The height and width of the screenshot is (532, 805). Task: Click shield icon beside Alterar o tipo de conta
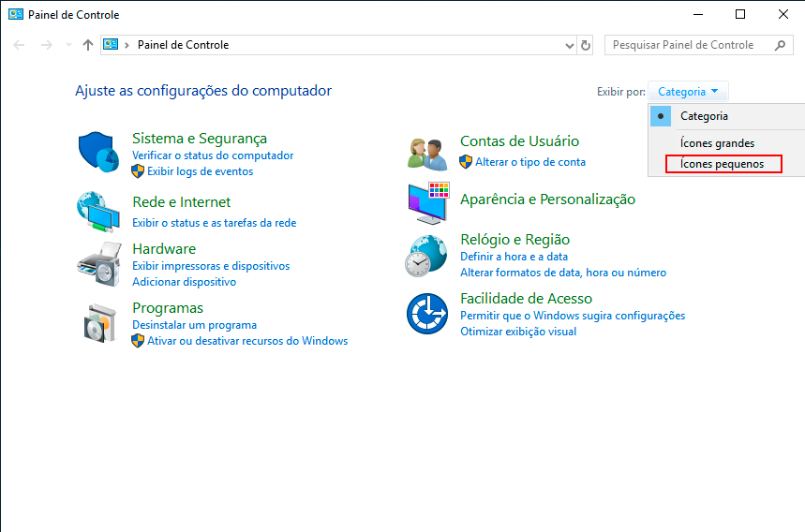point(466,162)
